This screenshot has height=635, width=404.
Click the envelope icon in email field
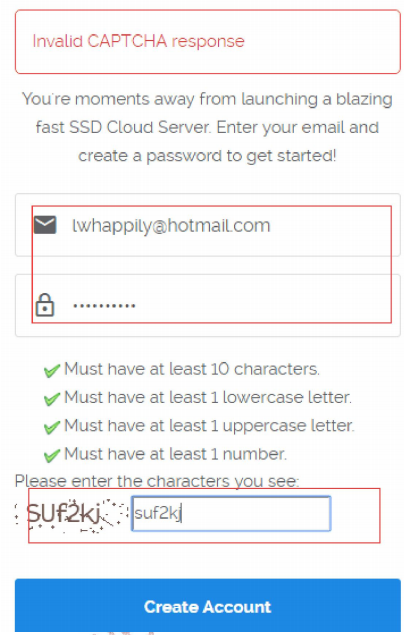point(45,225)
